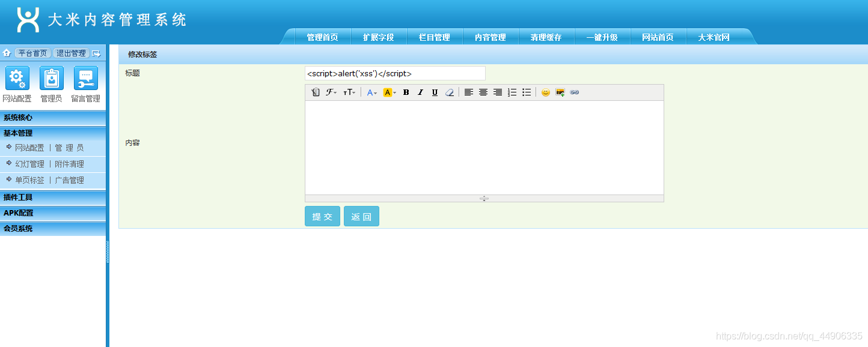This screenshot has width=868, height=347.
Task: Click the 大米 CMS logo icon
Action: (x=28, y=20)
